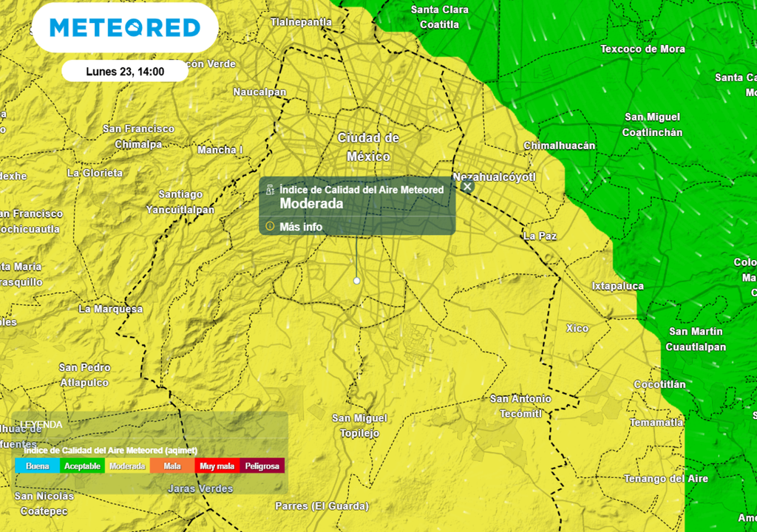Click the Moderada value in popup
The height and width of the screenshot is (532, 757).
click(x=311, y=204)
